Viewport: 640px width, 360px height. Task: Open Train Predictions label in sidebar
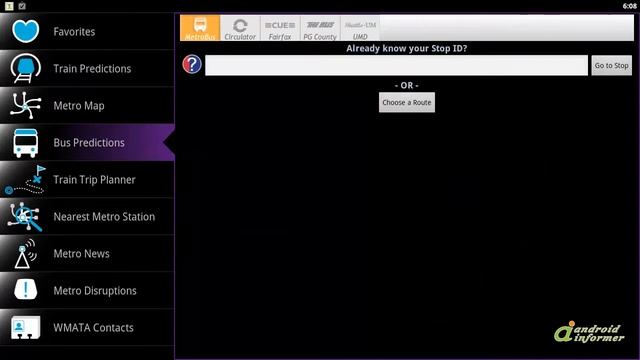pyautogui.click(x=92, y=69)
